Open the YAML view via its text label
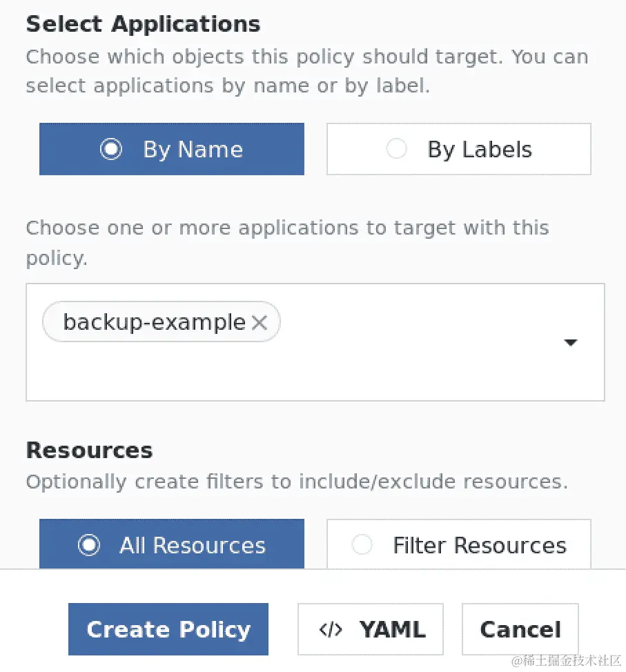 [392, 629]
